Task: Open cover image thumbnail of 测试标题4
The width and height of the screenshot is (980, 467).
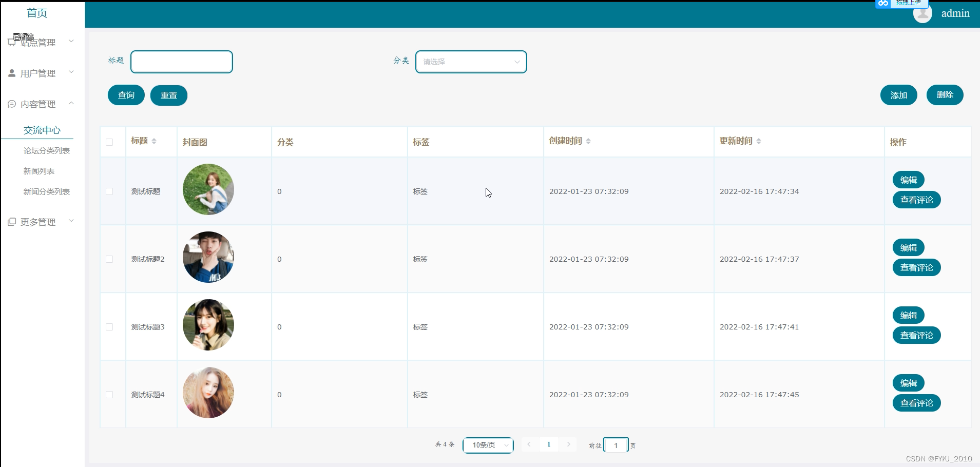Action: (208, 393)
